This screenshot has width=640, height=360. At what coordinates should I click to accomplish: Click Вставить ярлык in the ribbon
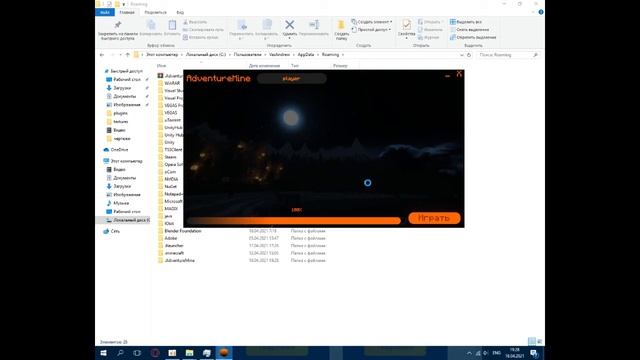[201, 38]
